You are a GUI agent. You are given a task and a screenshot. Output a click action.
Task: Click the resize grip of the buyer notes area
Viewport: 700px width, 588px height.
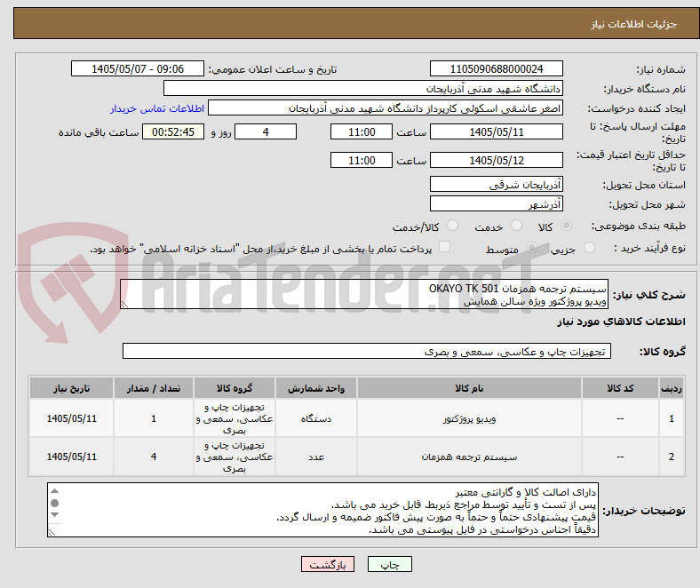(52, 532)
